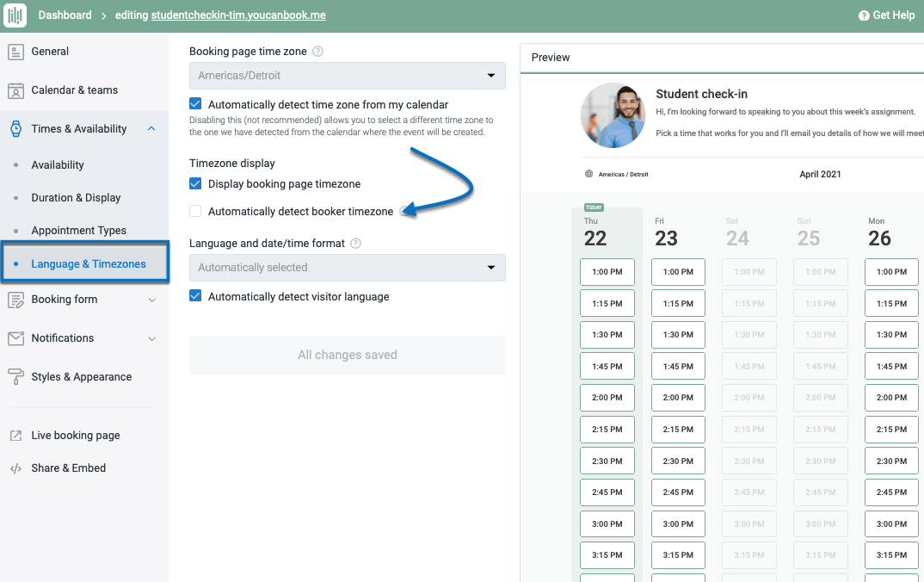
Task: Click the Times & Availability clock icon
Action: [15, 127]
